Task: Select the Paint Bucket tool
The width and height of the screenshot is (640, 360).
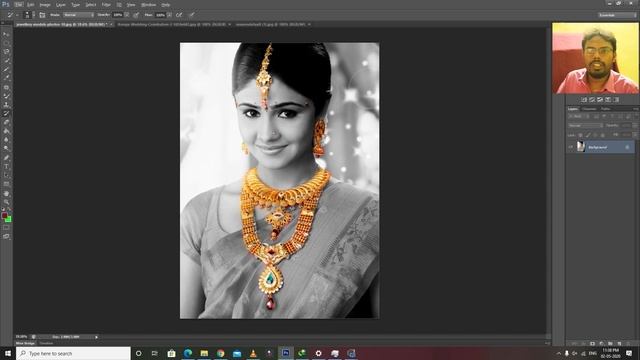Action: click(x=6, y=131)
